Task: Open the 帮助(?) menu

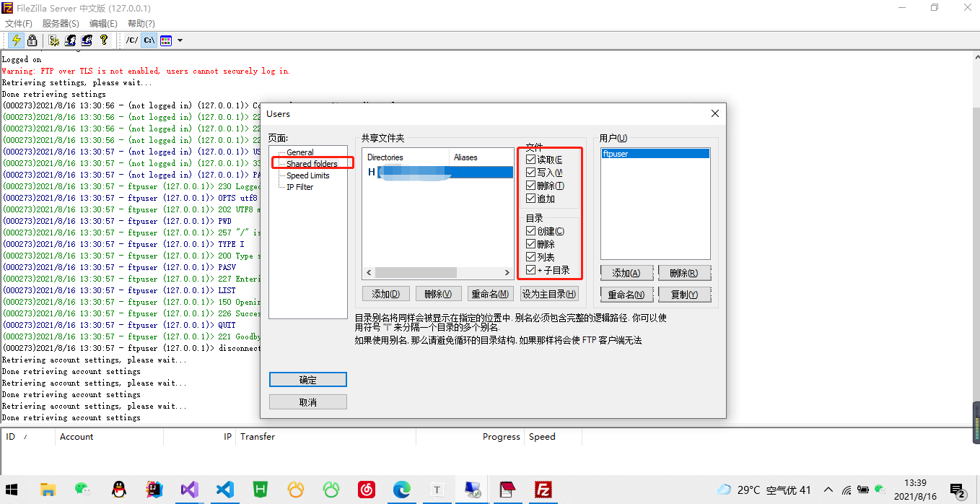Action: (141, 24)
